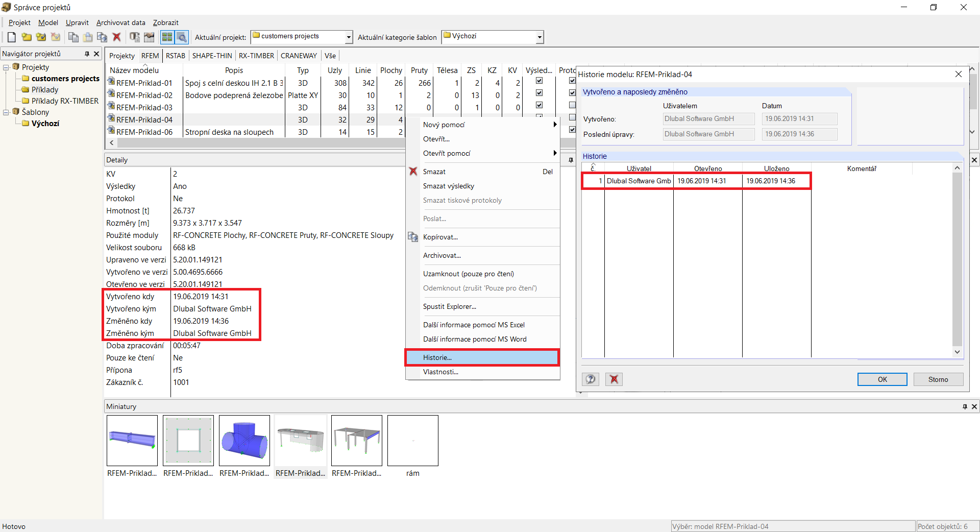Collapse the Šablony tree node
The width and height of the screenshot is (980, 532).
6,112
